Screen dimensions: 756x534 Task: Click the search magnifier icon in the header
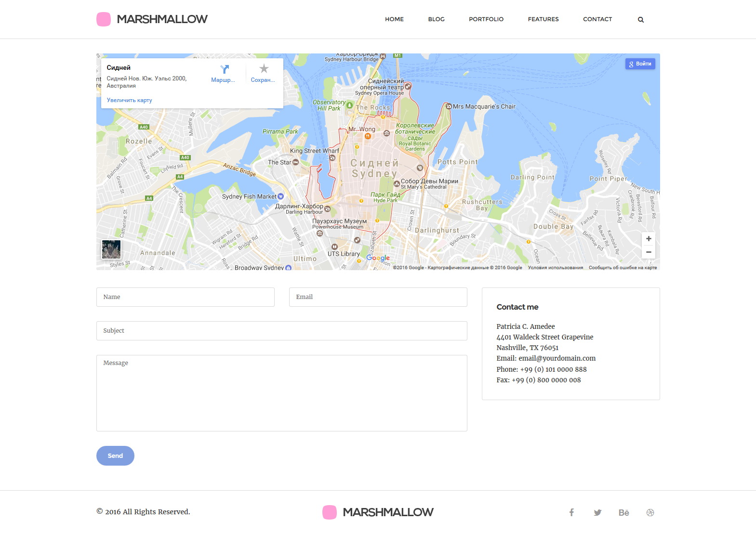tap(640, 20)
